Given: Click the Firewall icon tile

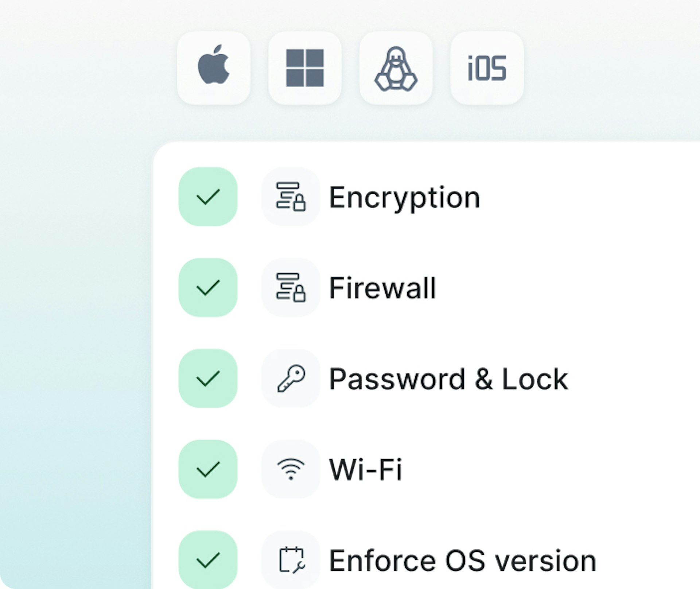Looking at the screenshot, I should coord(291,287).
